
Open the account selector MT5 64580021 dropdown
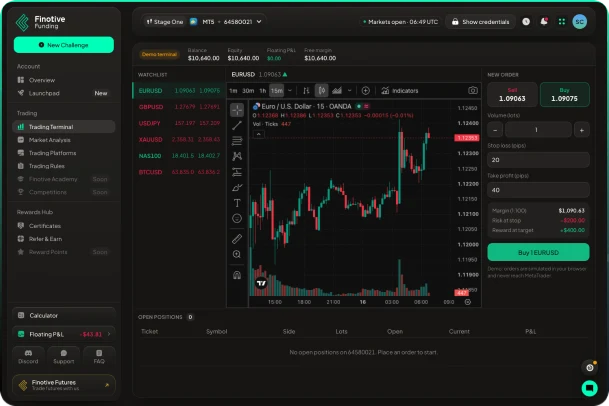click(x=225, y=22)
